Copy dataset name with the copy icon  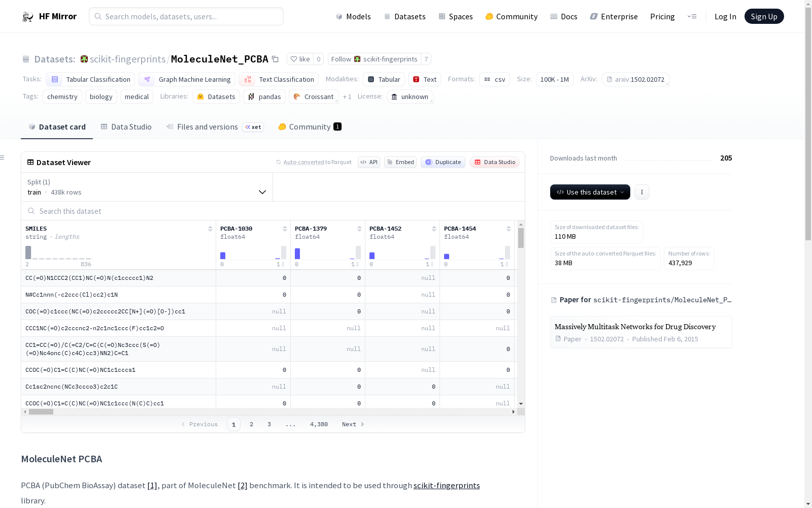pyautogui.click(x=275, y=59)
